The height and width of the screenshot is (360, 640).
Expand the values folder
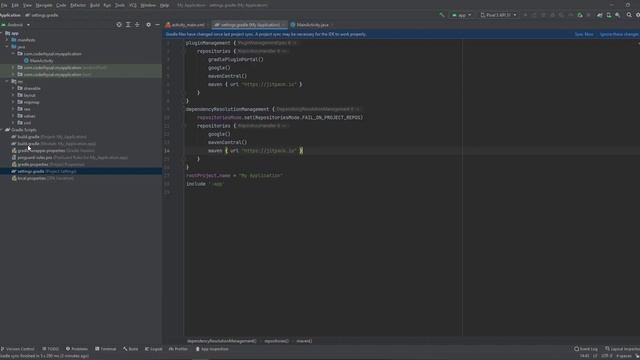coord(13,116)
